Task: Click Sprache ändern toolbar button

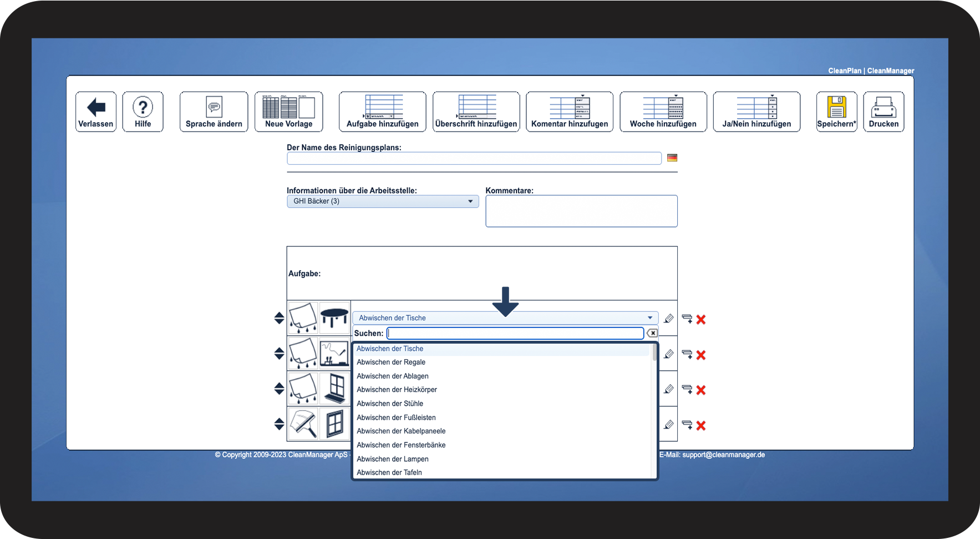Action: coord(214,112)
